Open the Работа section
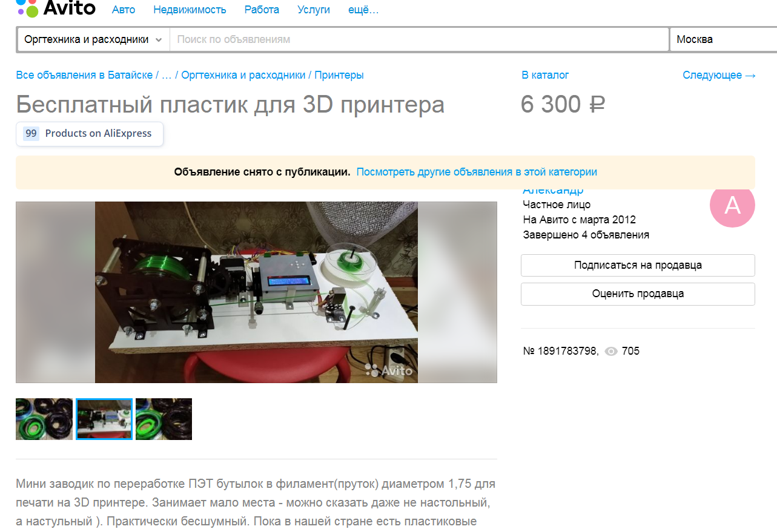 point(262,10)
